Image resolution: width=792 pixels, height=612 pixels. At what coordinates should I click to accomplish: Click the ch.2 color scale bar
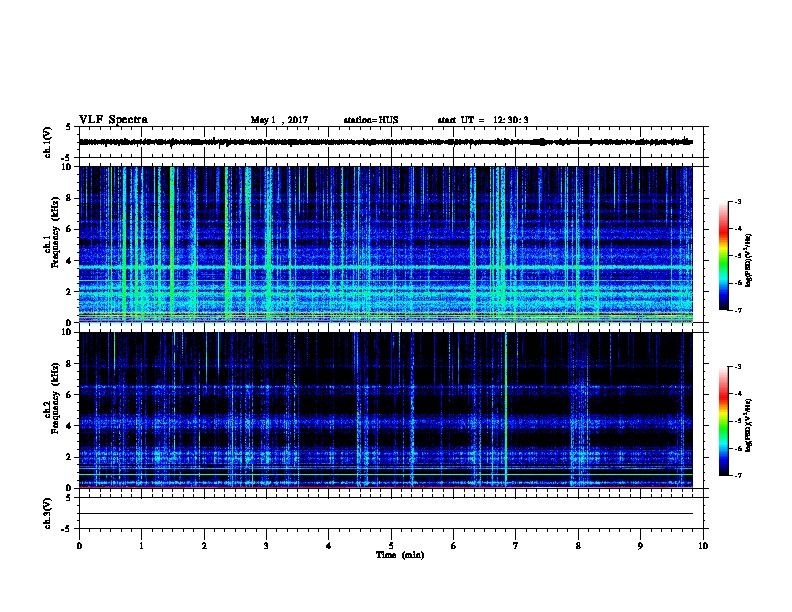pyautogui.click(x=723, y=421)
